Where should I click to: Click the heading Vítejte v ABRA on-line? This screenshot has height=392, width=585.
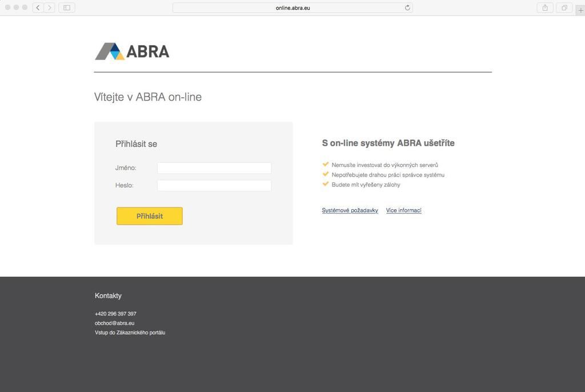tap(148, 97)
